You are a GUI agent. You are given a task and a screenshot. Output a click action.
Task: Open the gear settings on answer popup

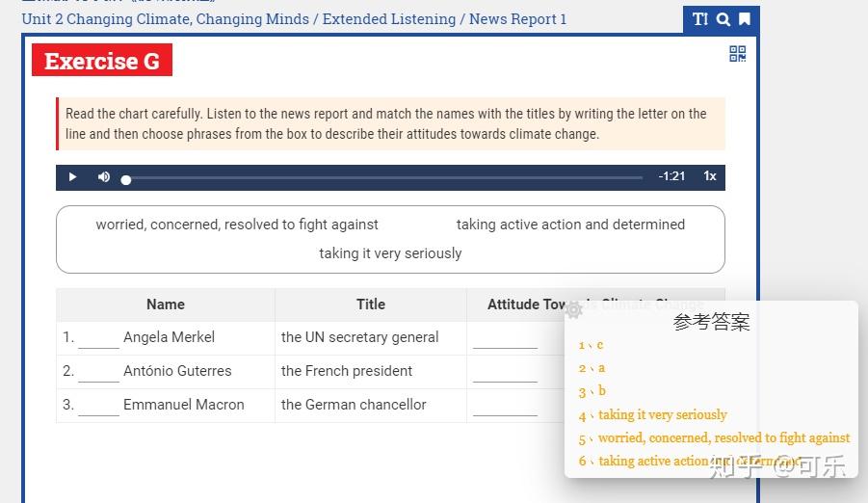[x=574, y=309]
